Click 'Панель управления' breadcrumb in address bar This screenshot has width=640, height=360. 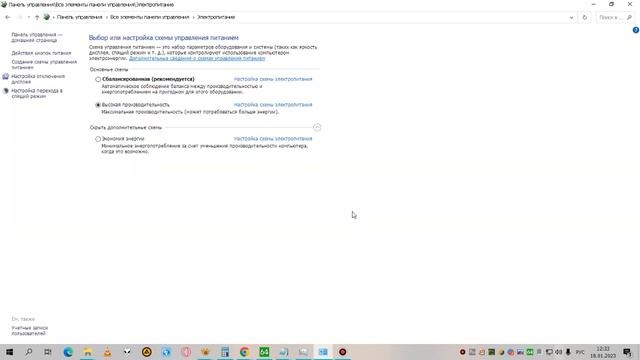pos(80,17)
